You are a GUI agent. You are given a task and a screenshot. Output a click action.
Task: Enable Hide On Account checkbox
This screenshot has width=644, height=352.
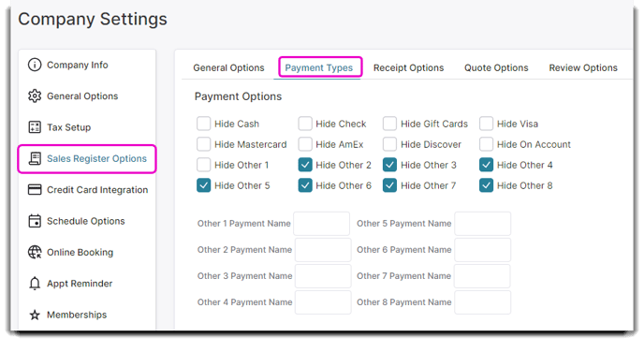pos(487,144)
